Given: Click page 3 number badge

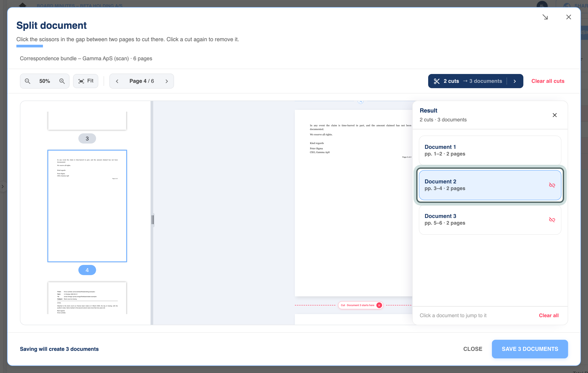Looking at the screenshot, I should (87, 138).
